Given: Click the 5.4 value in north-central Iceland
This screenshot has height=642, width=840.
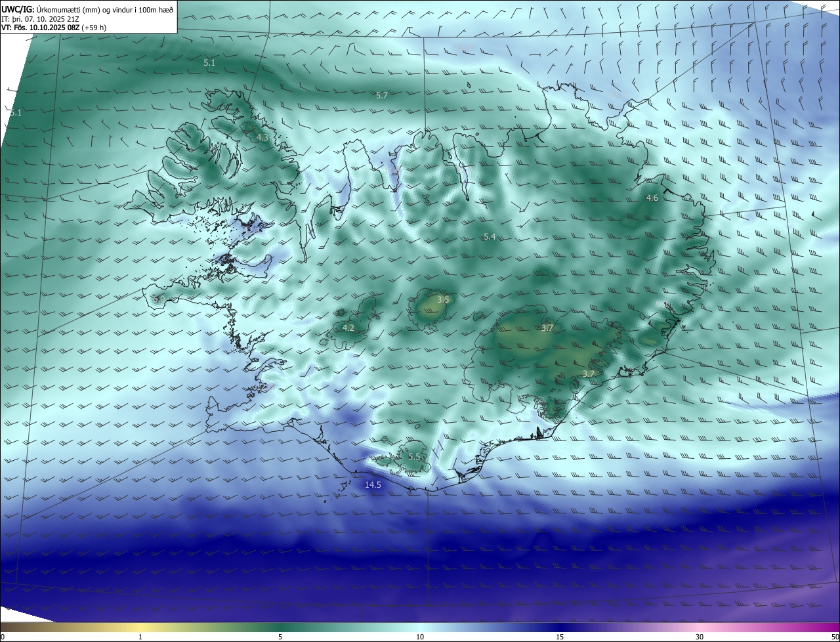Looking at the screenshot, I should coord(490,236).
